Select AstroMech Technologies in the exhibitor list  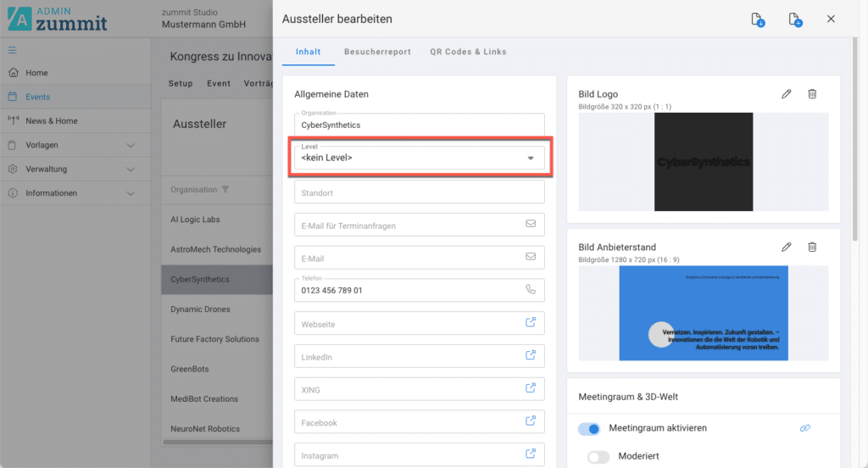(x=215, y=249)
